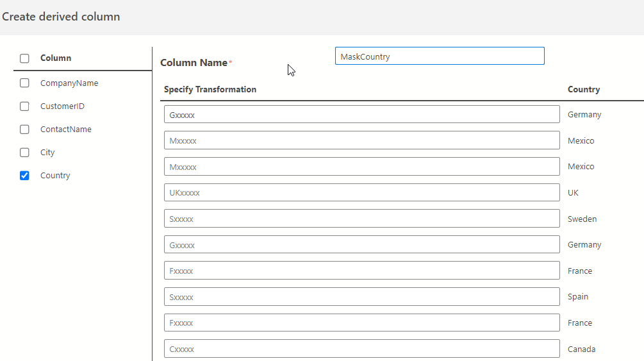This screenshot has width=644, height=361.
Task: Click the Cxxxxx field for Canada
Action: tap(361, 349)
